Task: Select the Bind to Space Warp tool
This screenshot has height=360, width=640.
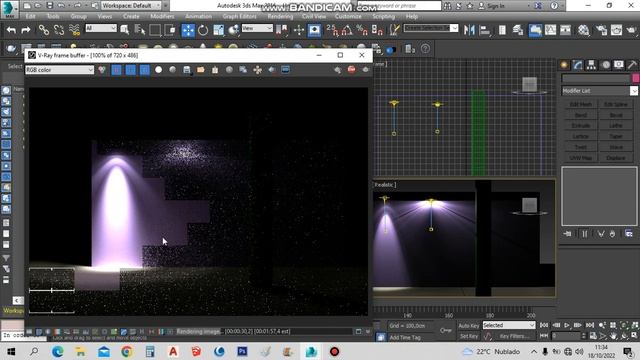Action: [74, 30]
